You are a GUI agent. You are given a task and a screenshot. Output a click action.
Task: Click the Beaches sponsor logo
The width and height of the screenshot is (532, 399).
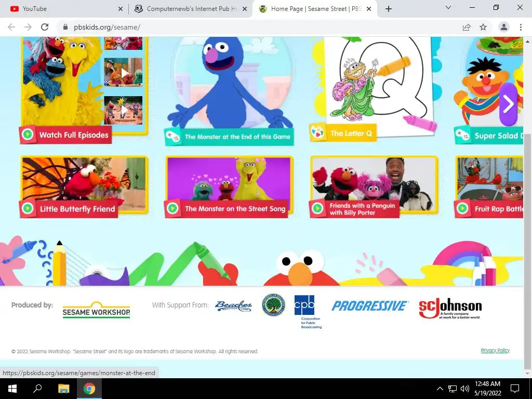point(233,305)
